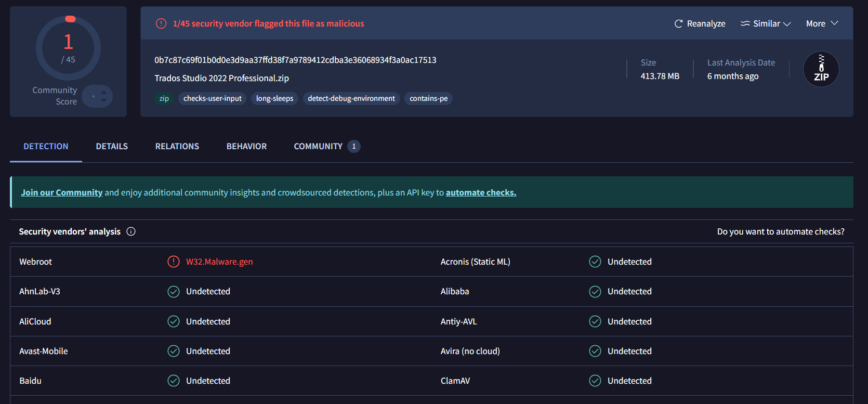This screenshot has height=404, width=868.
Task: Click the file SHA-256 hash text
Action: (295, 60)
